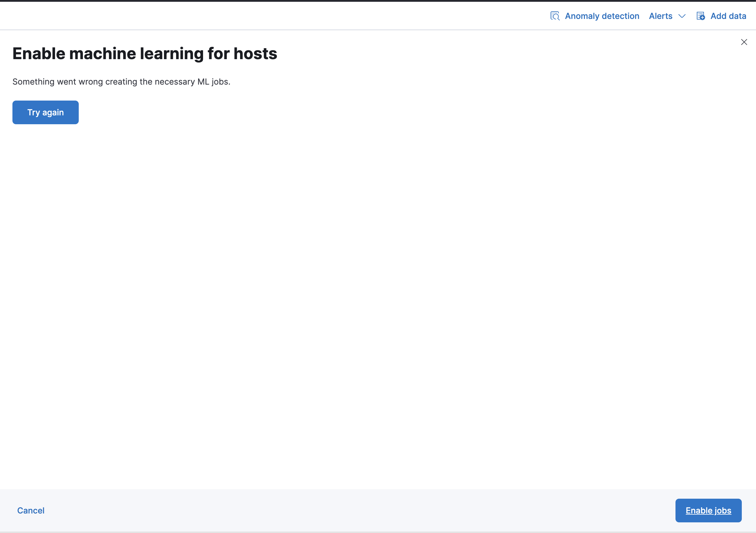Click the Add data document-plus icon
The image size is (756, 533).
[x=700, y=16]
